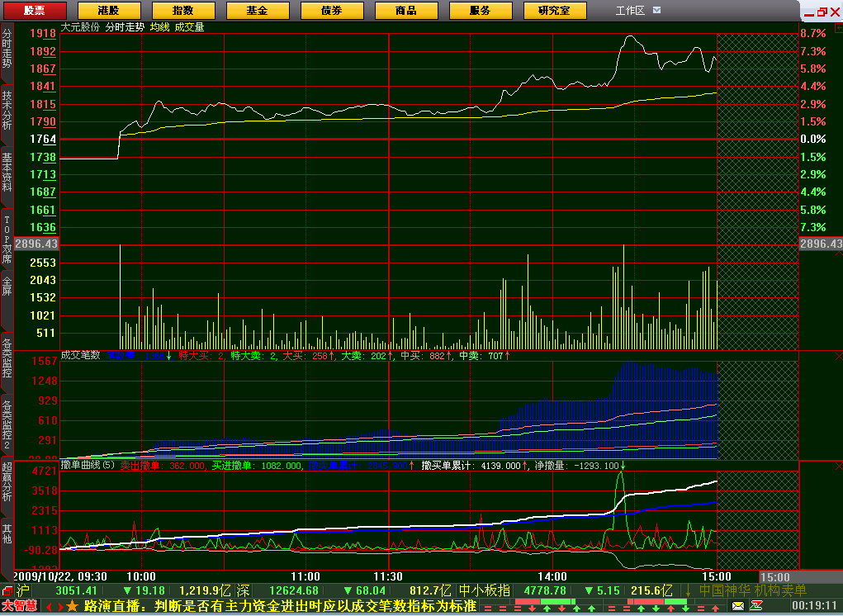Click the restore-window icon beside 沪
843x616 pixels.
tap(7, 590)
